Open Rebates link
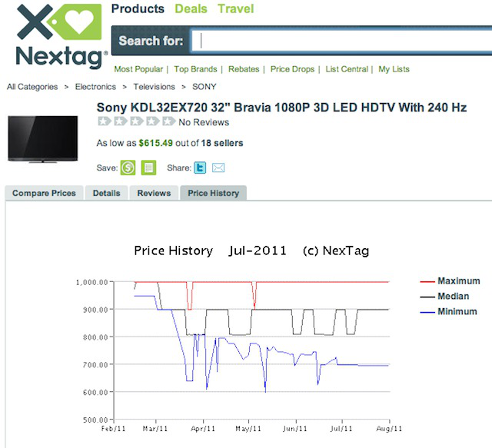The height and width of the screenshot is (448, 492). 244,69
